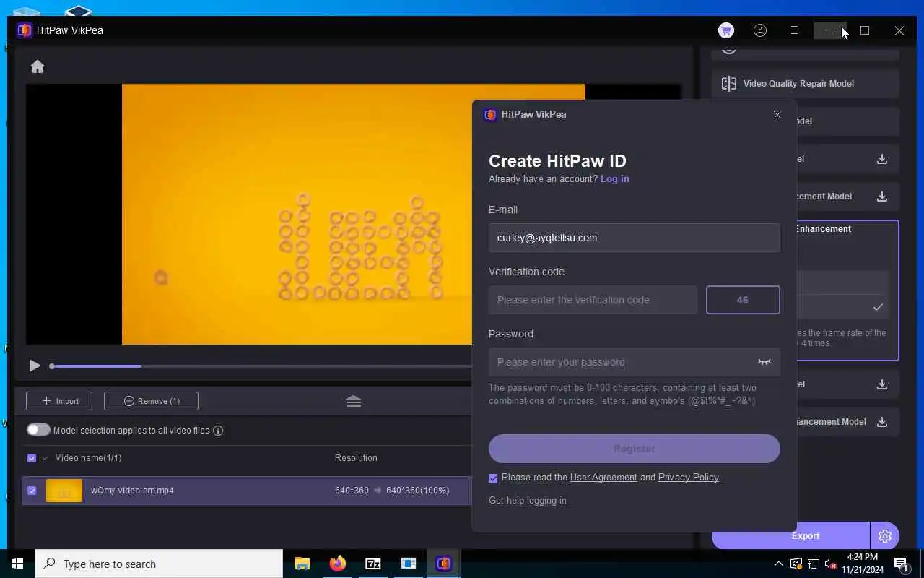924x578 pixels.
Task: Uncheck the wQmy-video-sm.mp4 row checkbox
Action: (x=32, y=491)
